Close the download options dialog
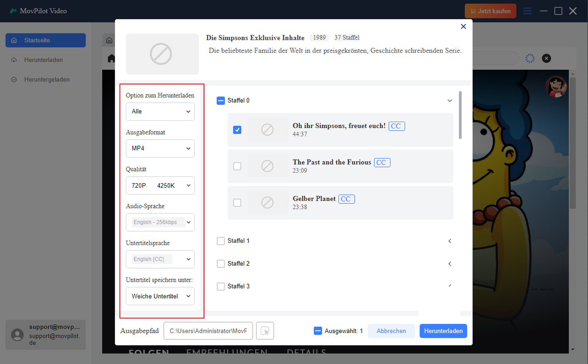Screen dimensions: 588x364 pos(463,27)
